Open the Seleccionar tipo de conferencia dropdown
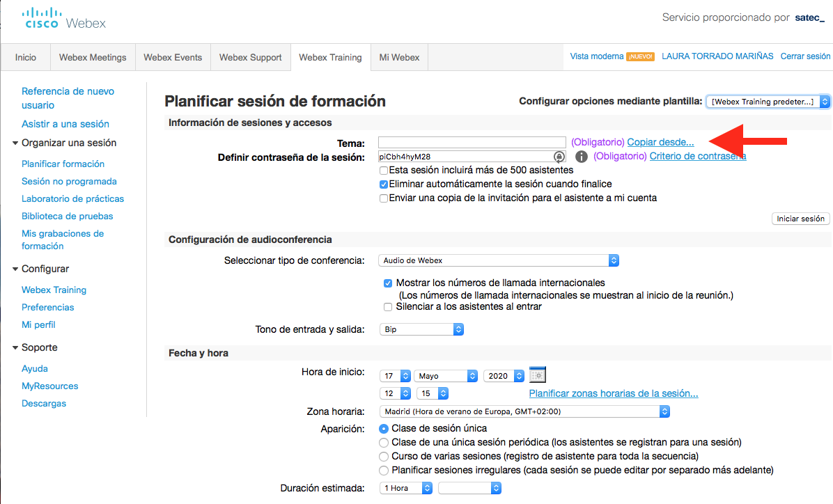 click(x=499, y=260)
